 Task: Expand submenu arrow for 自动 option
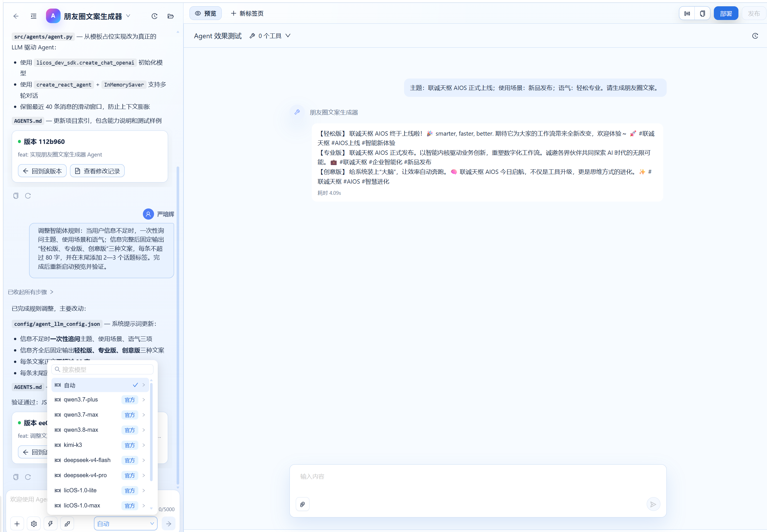pos(144,385)
